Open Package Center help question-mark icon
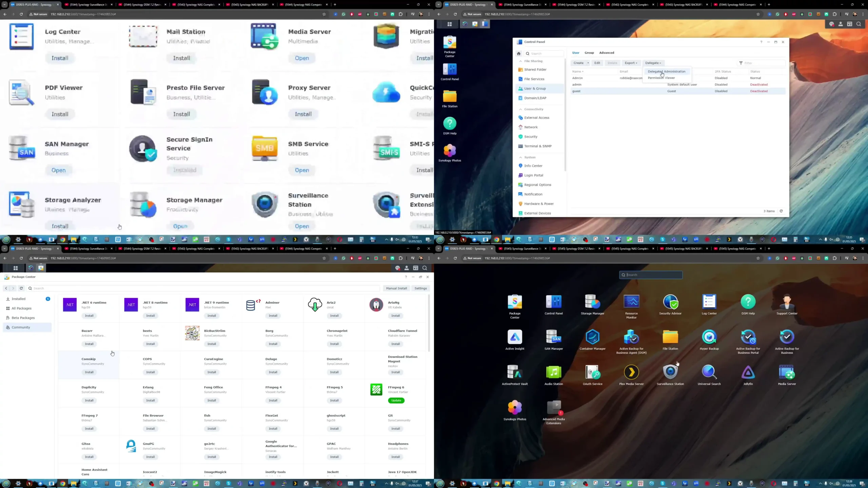 [406, 277]
